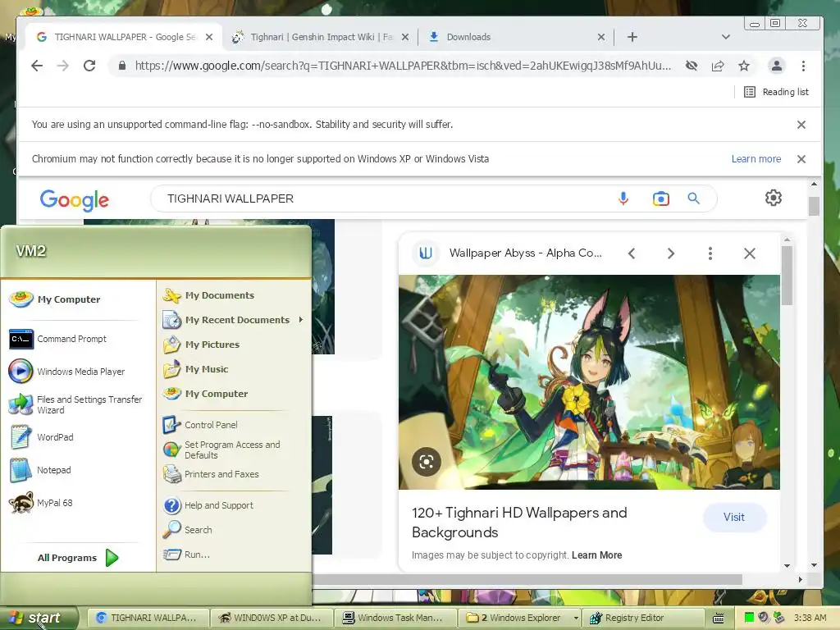Click the Learn more link in infobar
This screenshot has width=840, height=630.
pyautogui.click(x=756, y=159)
